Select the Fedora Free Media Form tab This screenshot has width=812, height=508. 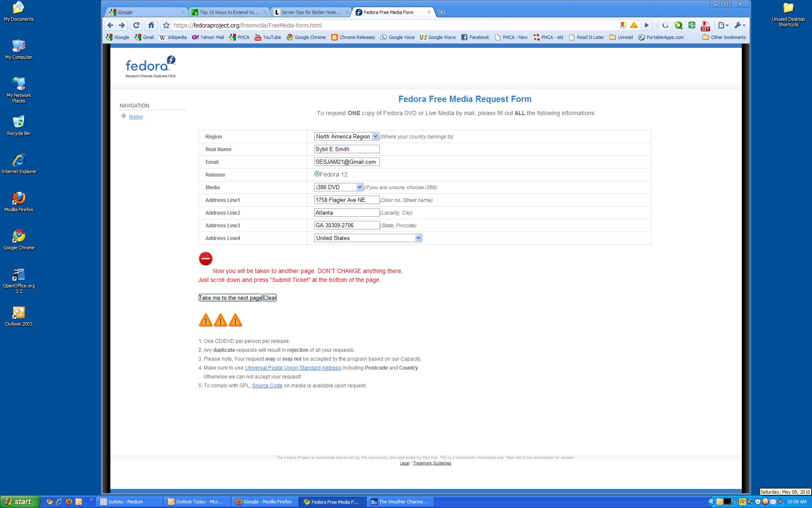pyautogui.click(x=393, y=12)
